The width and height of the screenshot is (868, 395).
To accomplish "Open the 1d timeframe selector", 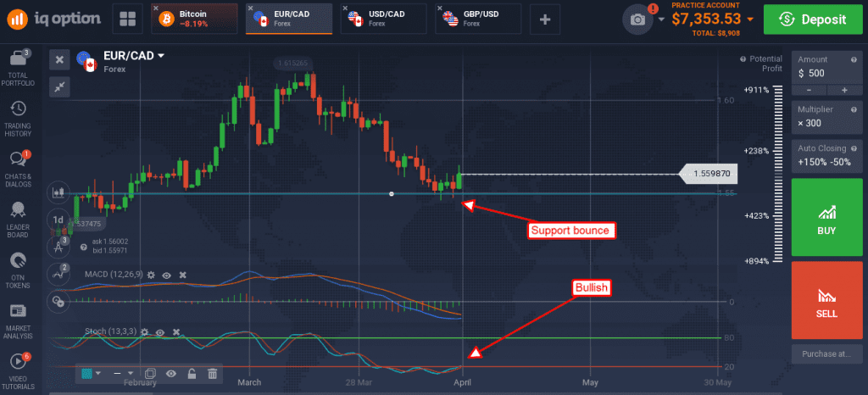I will point(58,220).
